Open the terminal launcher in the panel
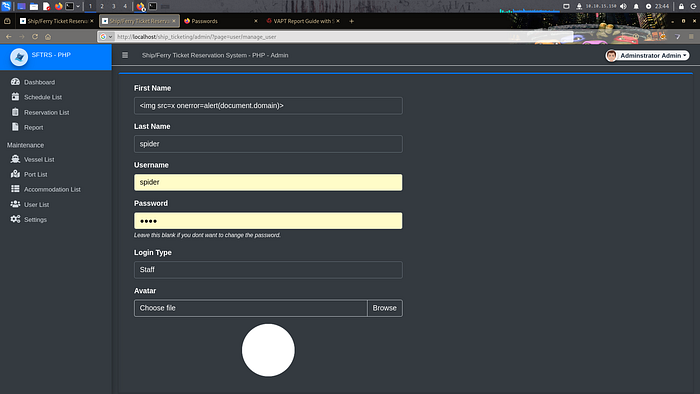 tap(70, 6)
